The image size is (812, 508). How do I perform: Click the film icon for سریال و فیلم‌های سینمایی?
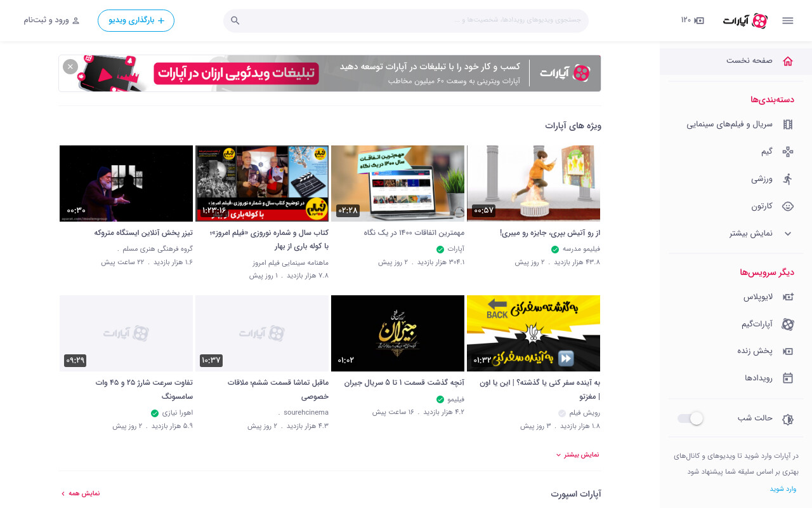click(787, 124)
